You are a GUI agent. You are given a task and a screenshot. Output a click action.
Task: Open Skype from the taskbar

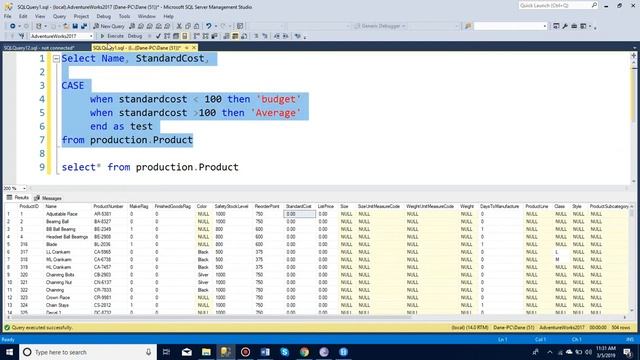pos(284,352)
